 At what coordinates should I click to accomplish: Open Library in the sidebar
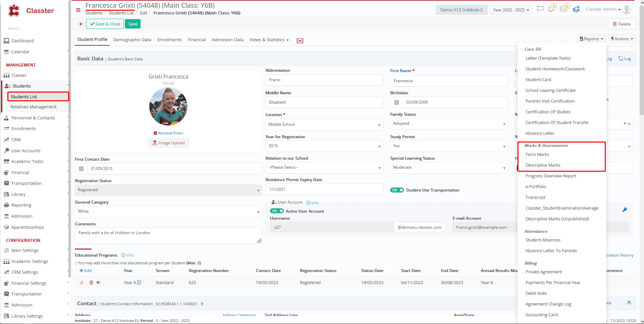point(18,194)
